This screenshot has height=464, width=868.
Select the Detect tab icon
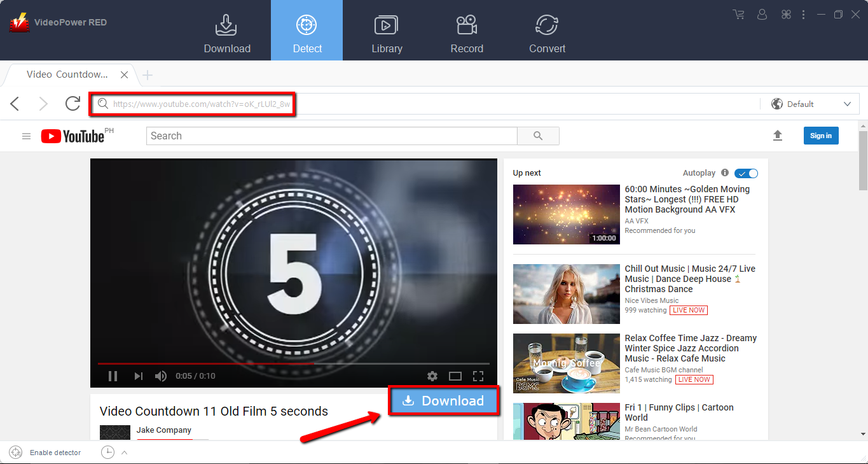pyautogui.click(x=307, y=24)
